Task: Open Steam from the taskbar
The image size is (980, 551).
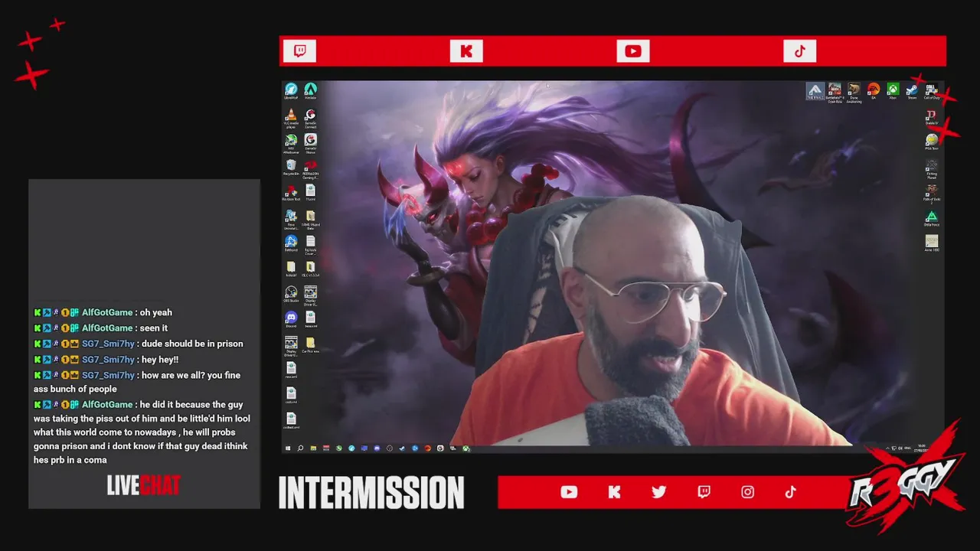Action: click(x=402, y=448)
